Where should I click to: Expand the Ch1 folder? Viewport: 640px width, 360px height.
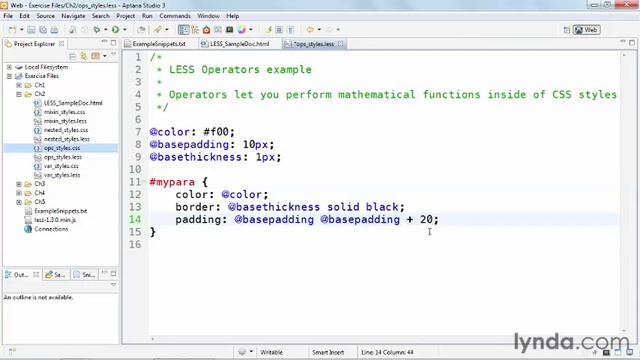(19, 85)
